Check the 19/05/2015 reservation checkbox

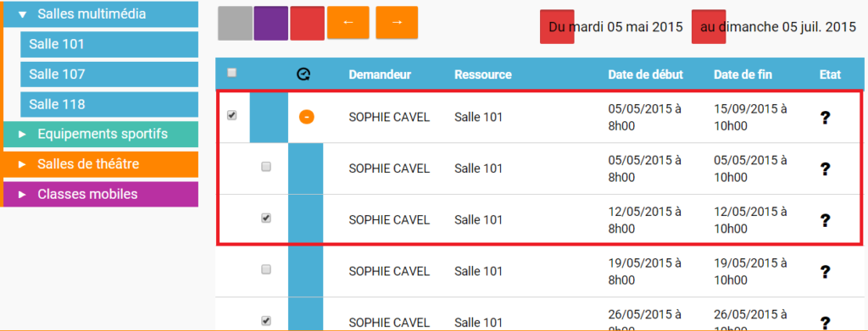pyautogui.click(x=266, y=269)
